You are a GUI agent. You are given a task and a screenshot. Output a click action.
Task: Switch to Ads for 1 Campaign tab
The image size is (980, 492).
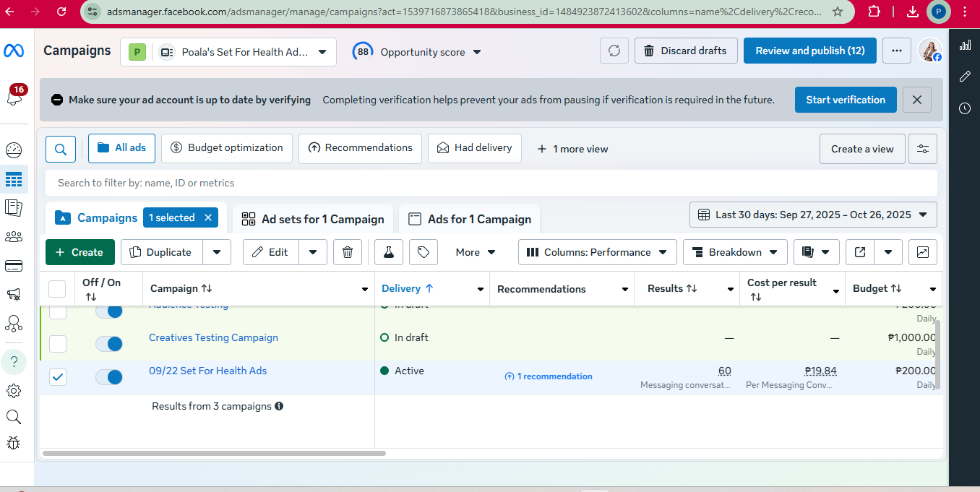(x=470, y=219)
